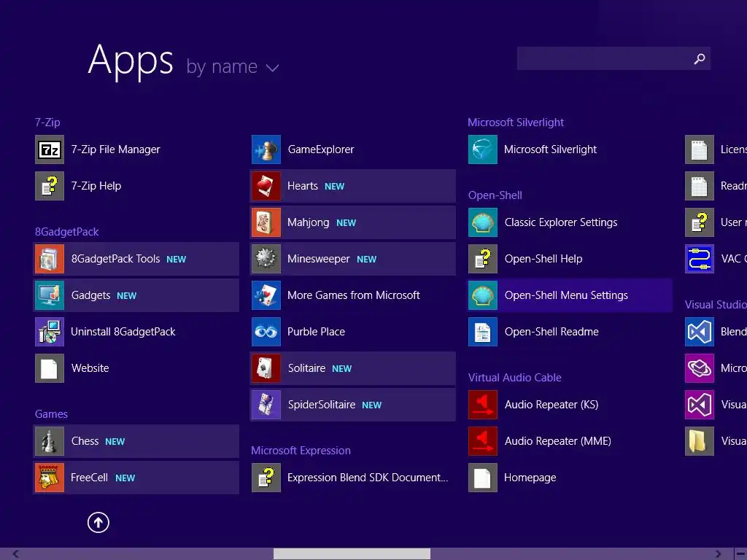Click the horizontal scrollbar thumb
Viewport: 747px width, 560px height.
(352, 554)
